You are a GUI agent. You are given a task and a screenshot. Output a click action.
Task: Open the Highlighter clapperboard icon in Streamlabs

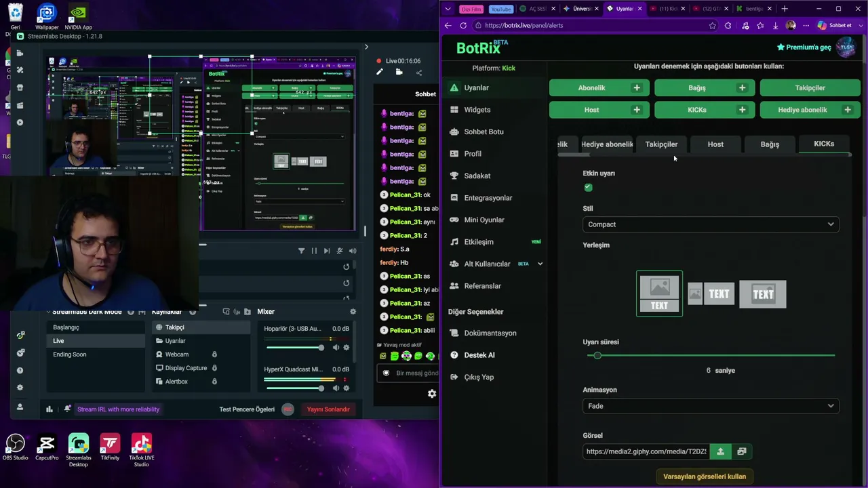click(x=20, y=105)
